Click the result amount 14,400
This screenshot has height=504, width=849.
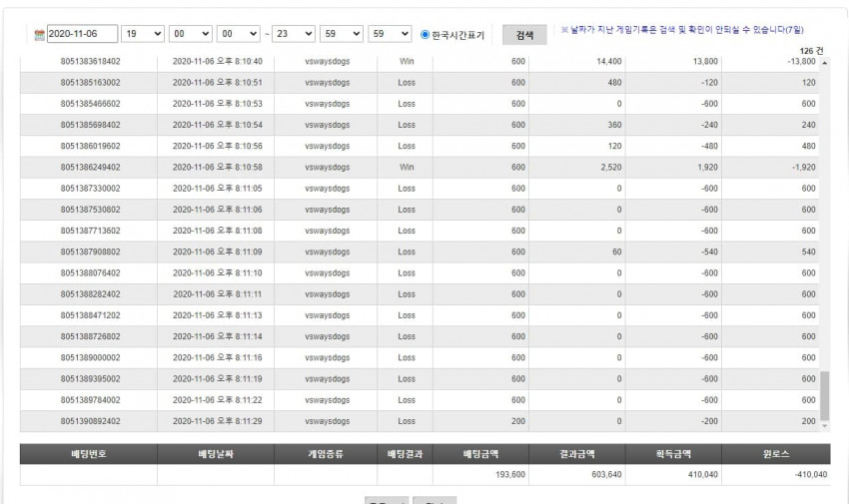[609, 62]
